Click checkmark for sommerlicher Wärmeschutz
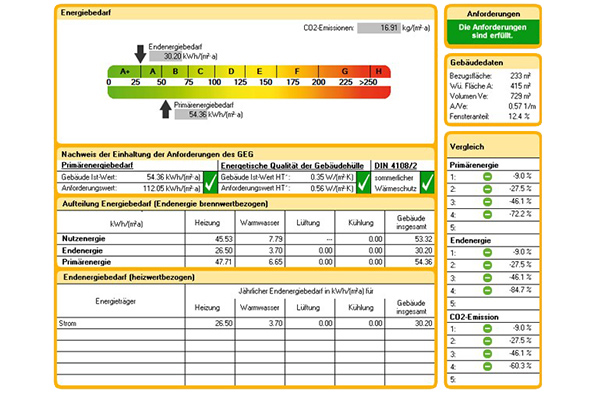The width and height of the screenshot is (600, 400). (427, 181)
